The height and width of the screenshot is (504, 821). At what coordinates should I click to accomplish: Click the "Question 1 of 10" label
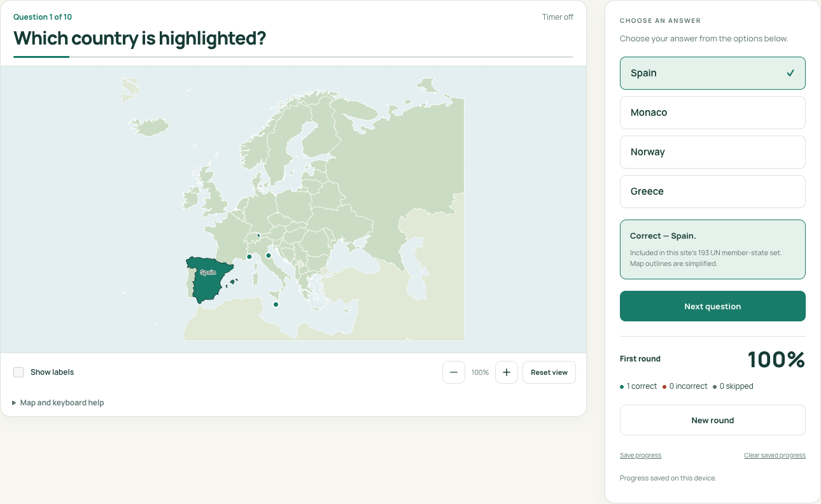(x=43, y=17)
